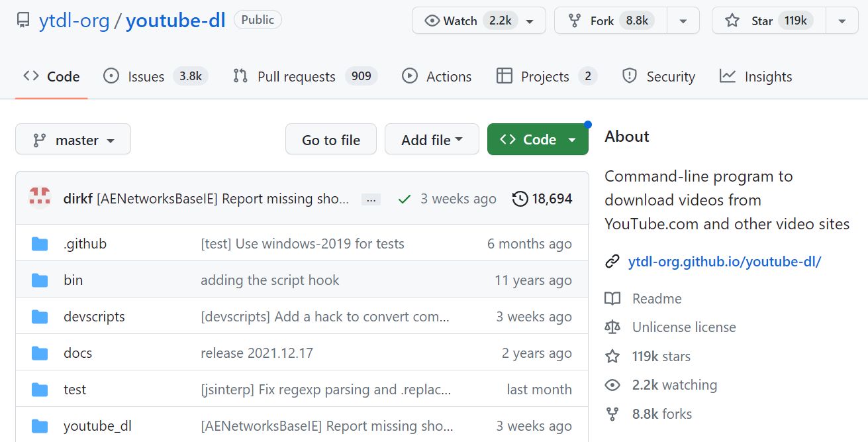Open the Security tab

tap(659, 76)
